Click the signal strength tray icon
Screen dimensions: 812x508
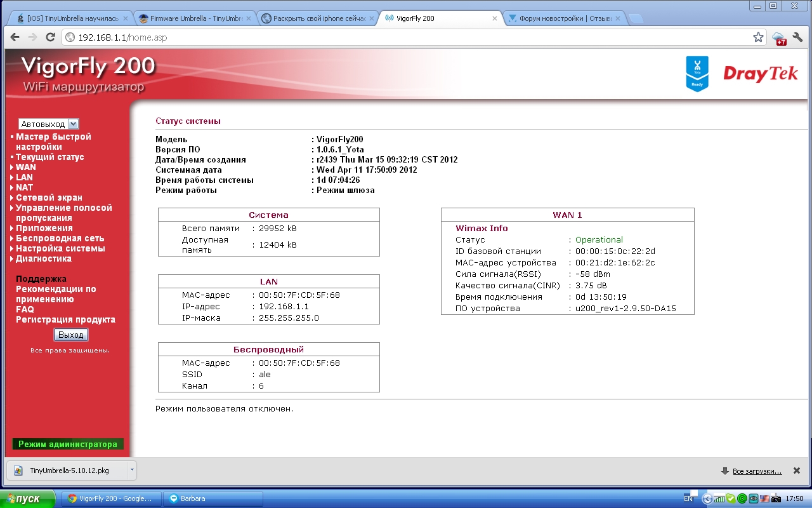click(x=719, y=498)
